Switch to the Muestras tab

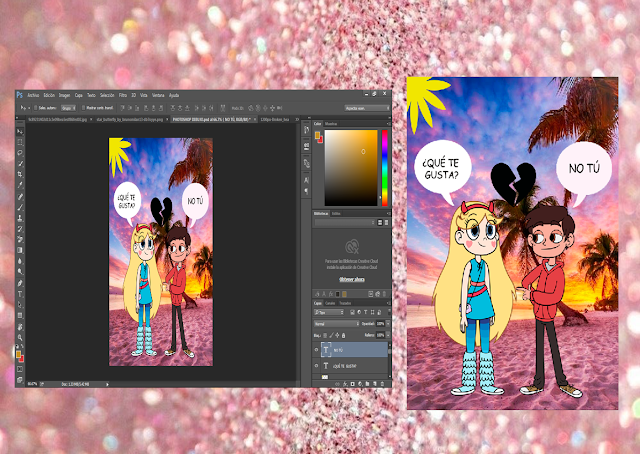click(331, 123)
